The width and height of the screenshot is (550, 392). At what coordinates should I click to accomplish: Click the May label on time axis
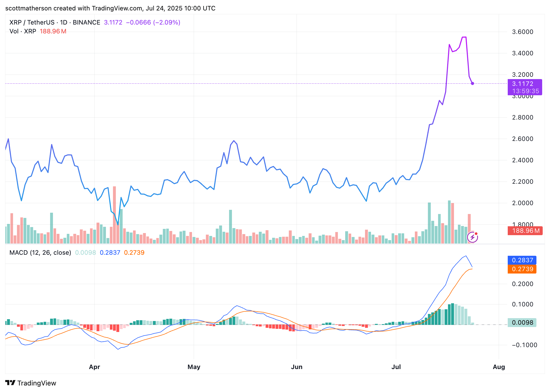coord(194,367)
